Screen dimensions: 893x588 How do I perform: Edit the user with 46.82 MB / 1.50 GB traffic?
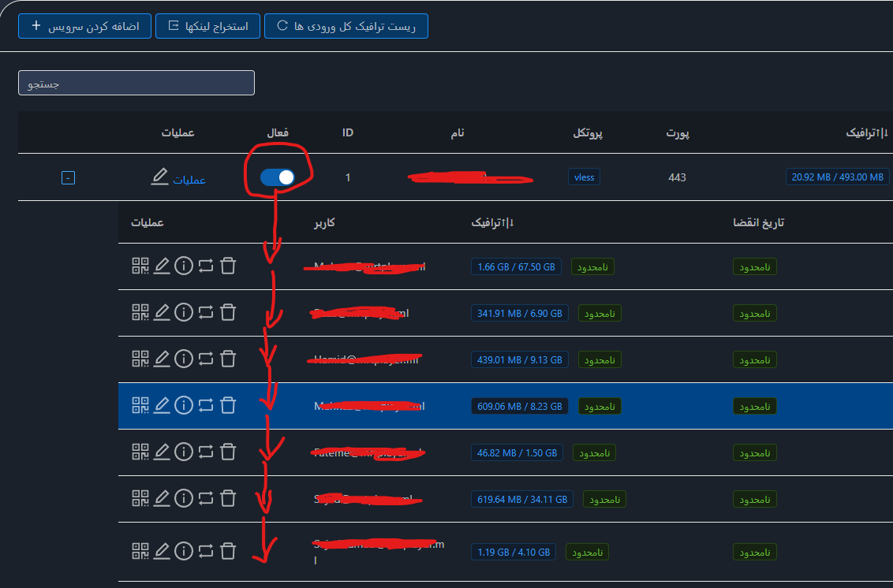coord(162,452)
